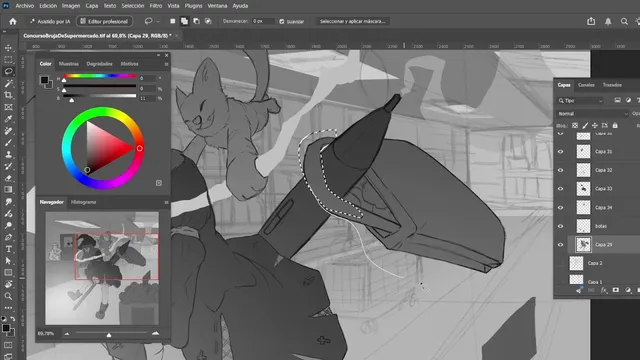The image size is (640, 360).
Task: Switch to the Canales tab
Action: click(586, 85)
